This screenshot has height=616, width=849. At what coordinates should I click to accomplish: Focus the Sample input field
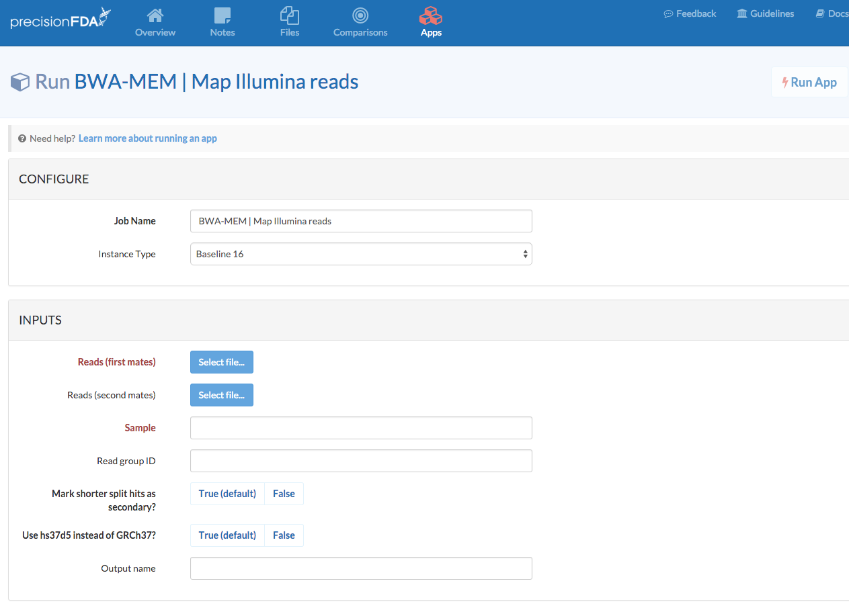[x=361, y=428]
